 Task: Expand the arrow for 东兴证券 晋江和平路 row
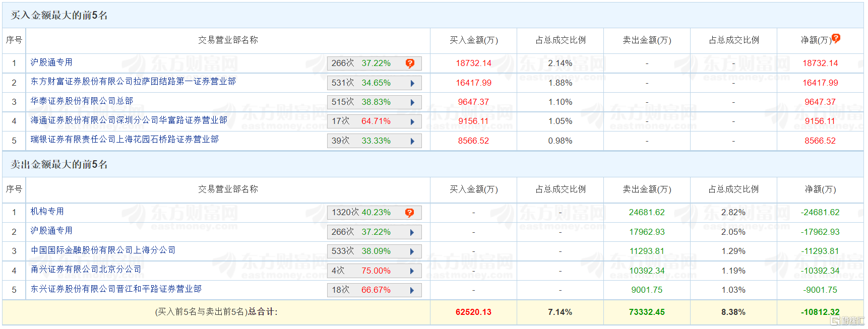[x=412, y=290]
